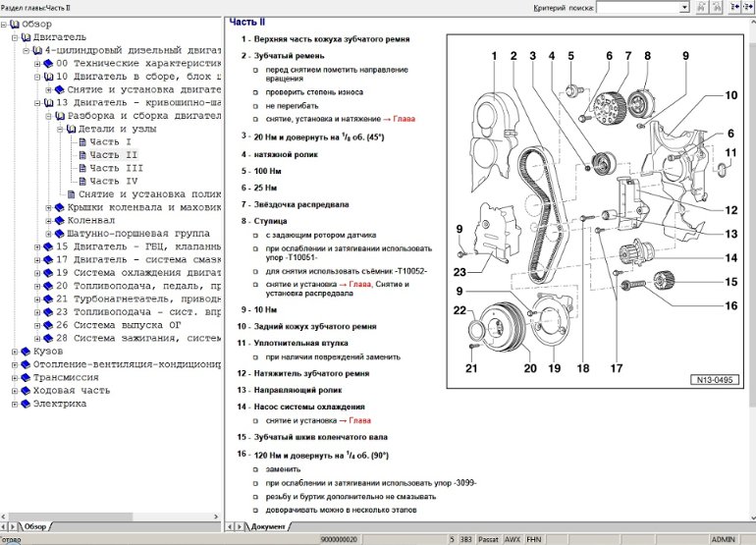Click the book icon of Разборка и сборка двигателя
The width and height of the screenshot is (756, 545).
coord(59,116)
